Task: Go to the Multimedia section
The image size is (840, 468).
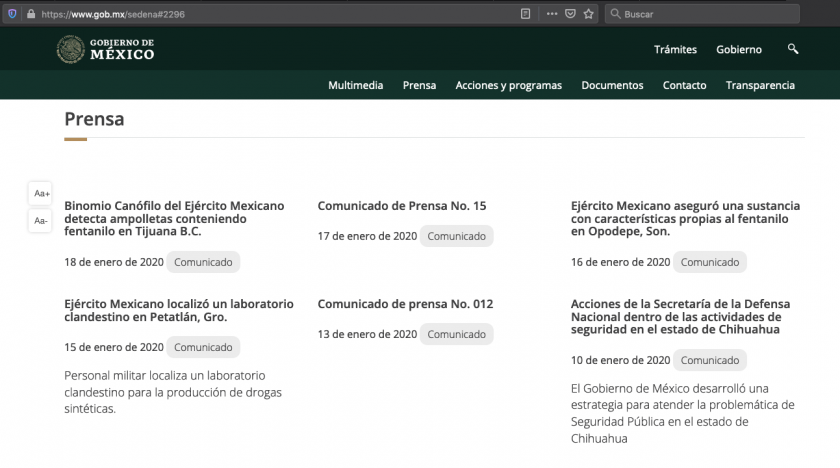Action: tap(355, 85)
